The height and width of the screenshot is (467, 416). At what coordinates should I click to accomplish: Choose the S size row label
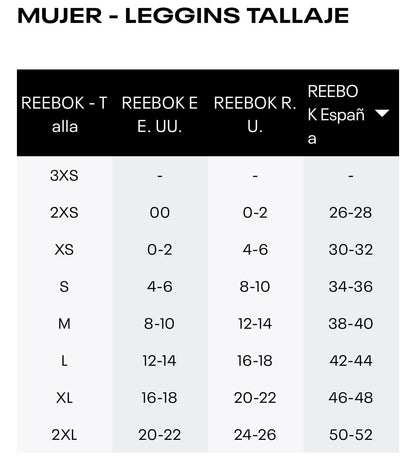click(x=64, y=286)
